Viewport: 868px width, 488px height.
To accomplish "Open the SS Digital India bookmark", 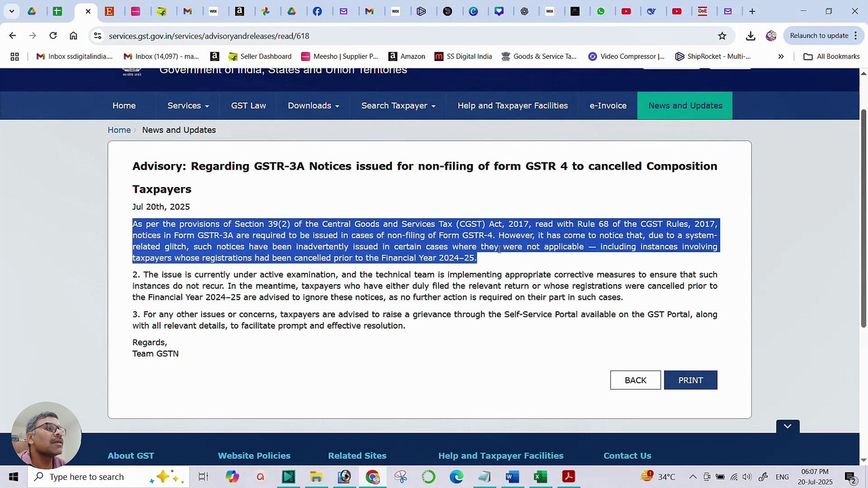I will click(x=463, y=56).
